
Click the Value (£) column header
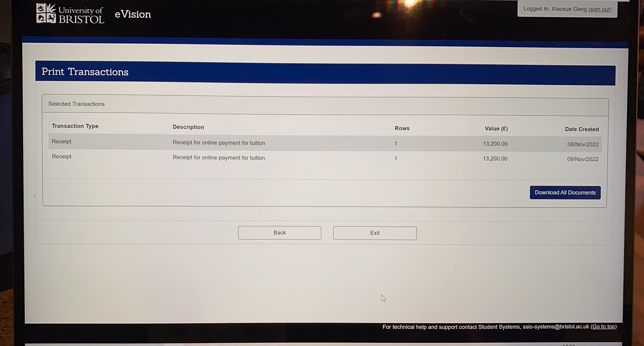(x=496, y=129)
